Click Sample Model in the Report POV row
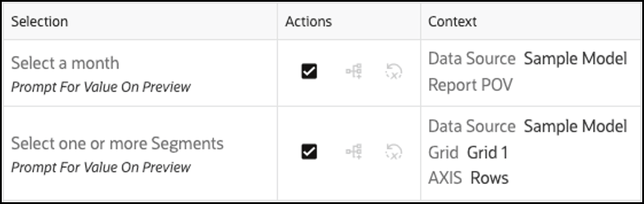644x204 pixels. click(575, 58)
